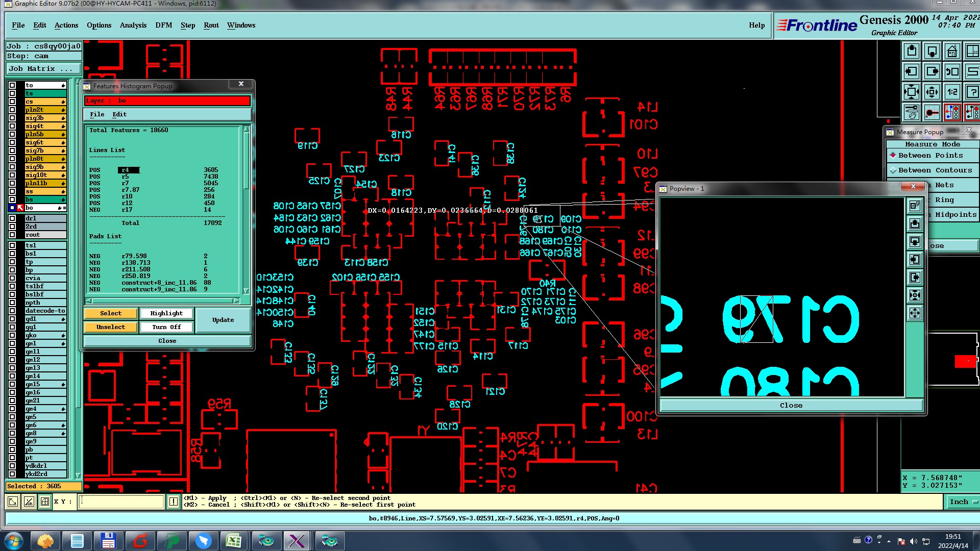Image resolution: width=980 pixels, height=551 pixels.
Task: Open File menu in Features Histogram popup
Action: pos(97,114)
